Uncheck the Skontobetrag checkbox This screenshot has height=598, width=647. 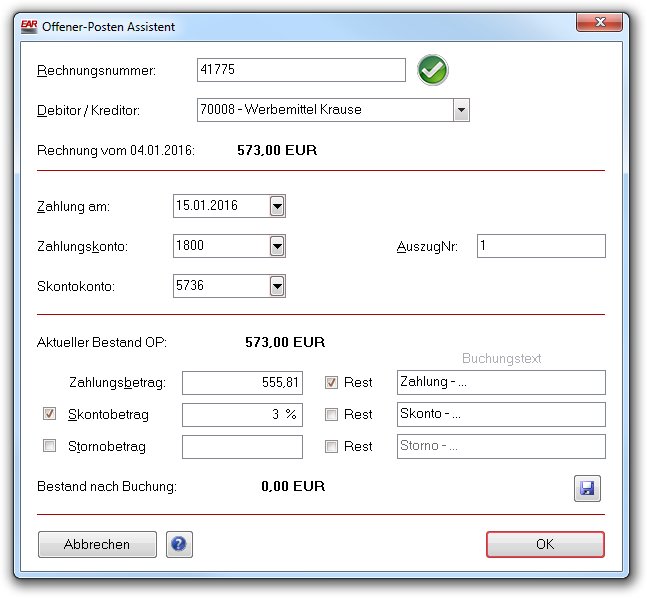coord(49,414)
